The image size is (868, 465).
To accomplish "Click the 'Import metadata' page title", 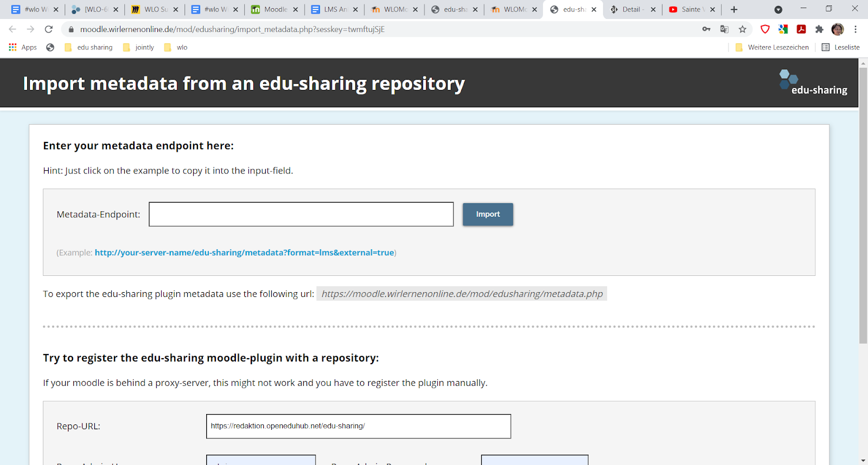I will click(x=244, y=83).
